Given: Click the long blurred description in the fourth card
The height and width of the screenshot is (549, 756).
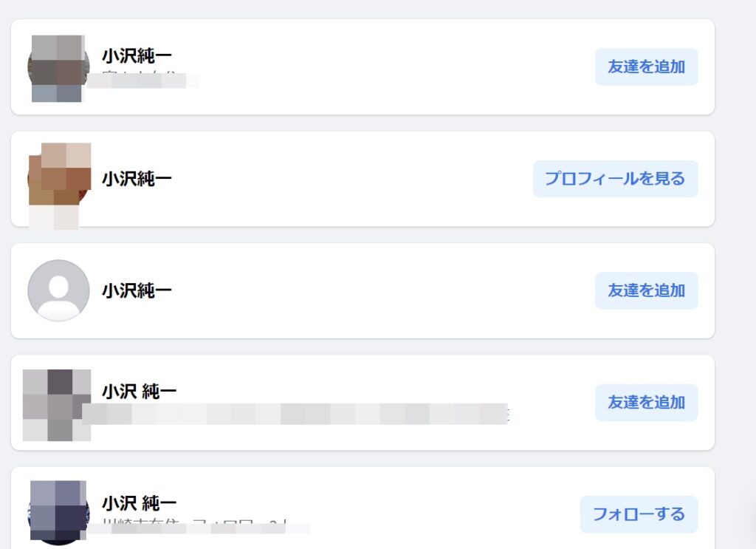Looking at the screenshot, I should [295, 414].
